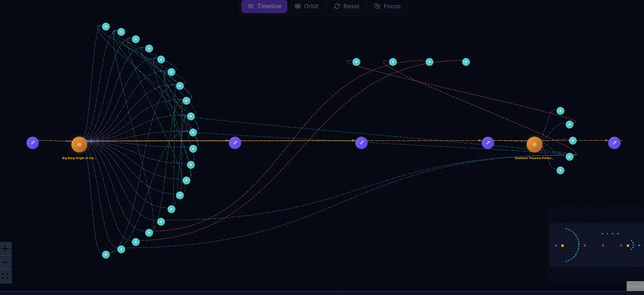Click the zoom in plus button
The height and width of the screenshot is (295, 644).
pos(5,249)
